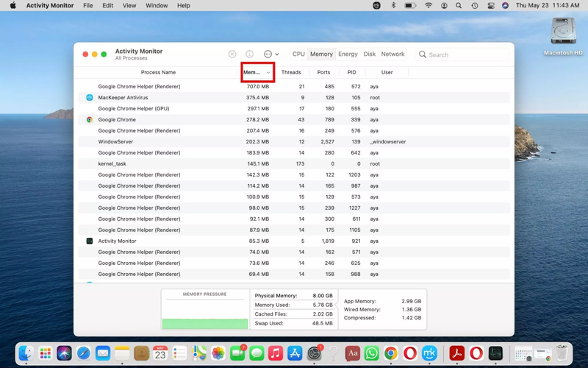588x368 pixels.
Task: Click the Time Machine menu bar icon
Action: click(474, 5)
